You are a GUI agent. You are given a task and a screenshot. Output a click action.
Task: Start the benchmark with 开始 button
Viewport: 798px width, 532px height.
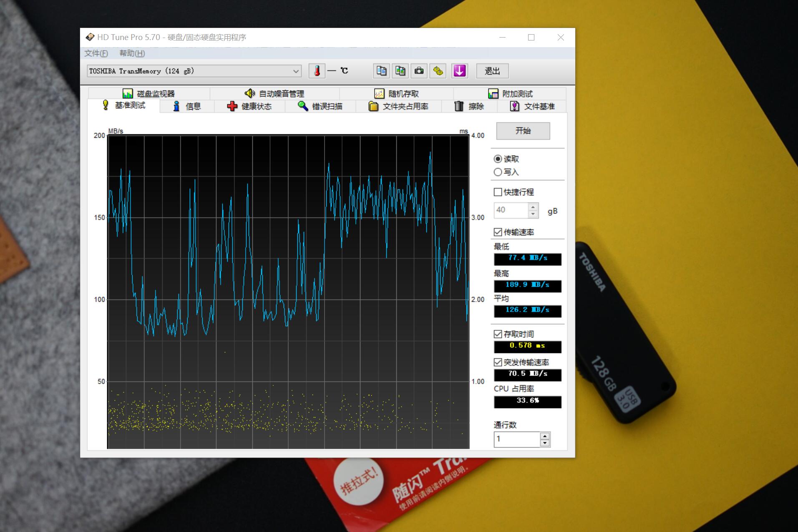coord(523,131)
